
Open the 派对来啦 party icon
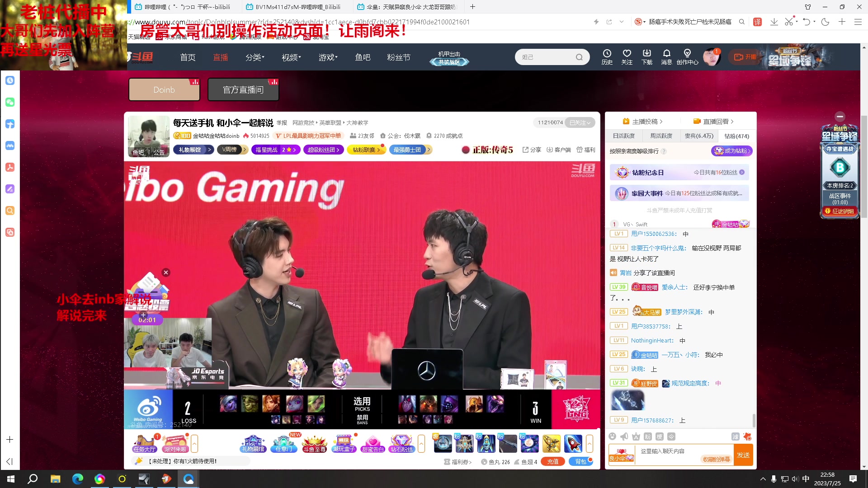click(x=175, y=444)
